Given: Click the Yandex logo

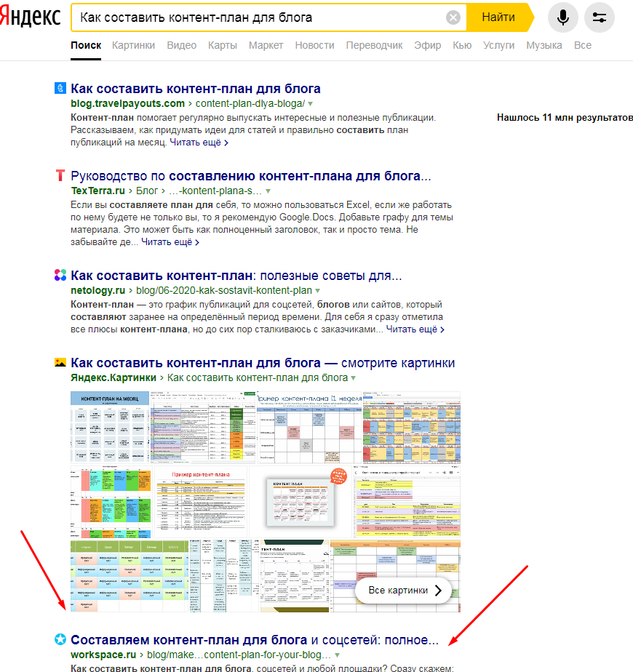Looking at the screenshot, I should (30, 17).
